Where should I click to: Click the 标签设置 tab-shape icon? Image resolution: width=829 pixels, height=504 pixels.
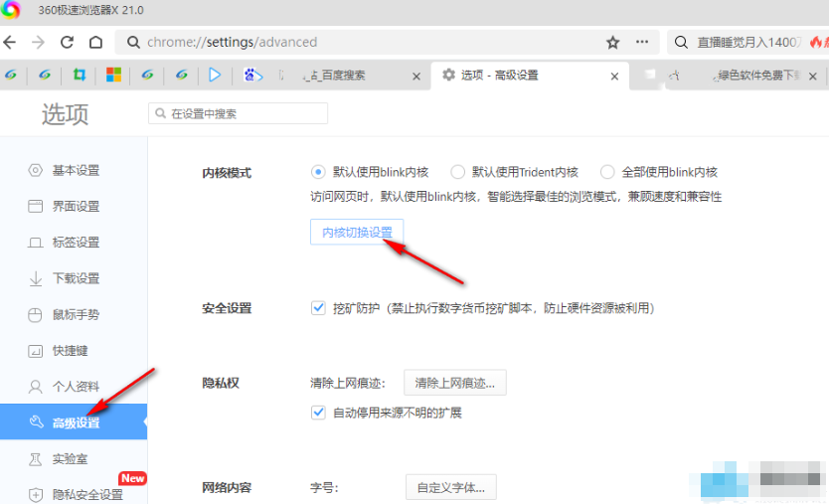point(35,243)
